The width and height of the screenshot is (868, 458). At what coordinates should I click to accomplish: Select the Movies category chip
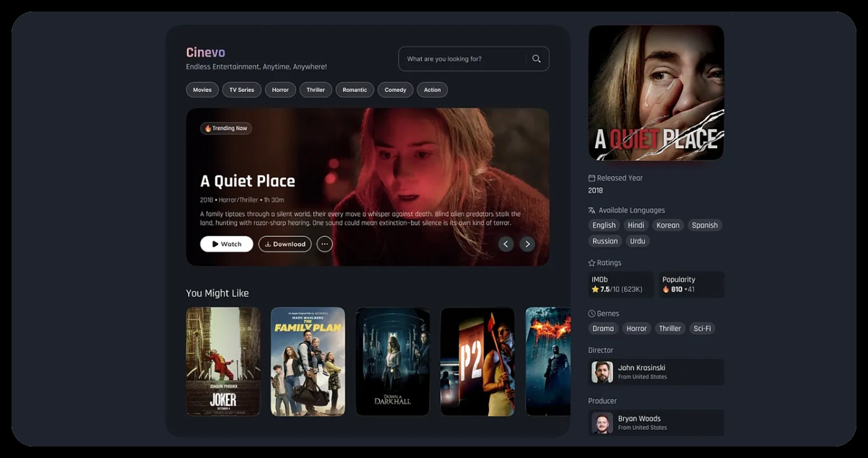click(202, 90)
